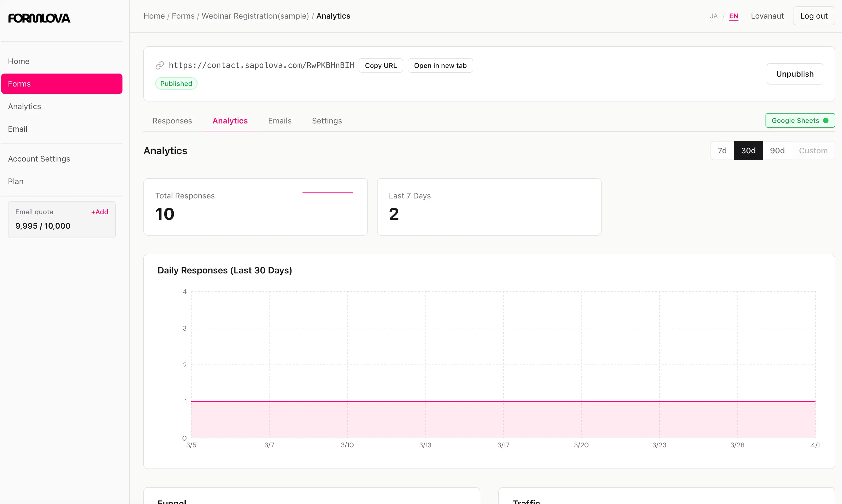Select the 7d time range
842x504 pixels.
tap(722, 151)
